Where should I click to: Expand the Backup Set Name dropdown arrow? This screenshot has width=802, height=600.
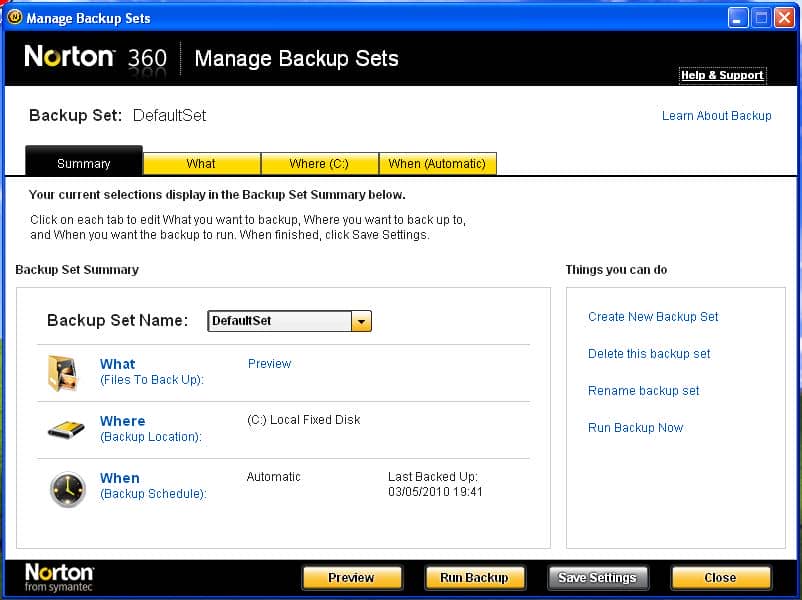(361, 321)
